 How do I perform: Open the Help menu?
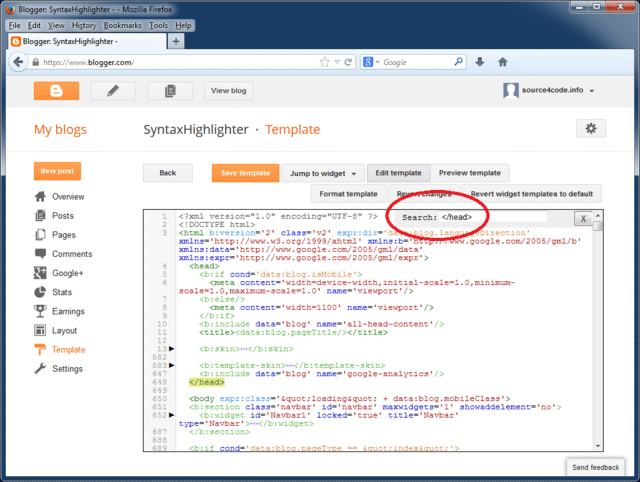[x=183, y=25]
